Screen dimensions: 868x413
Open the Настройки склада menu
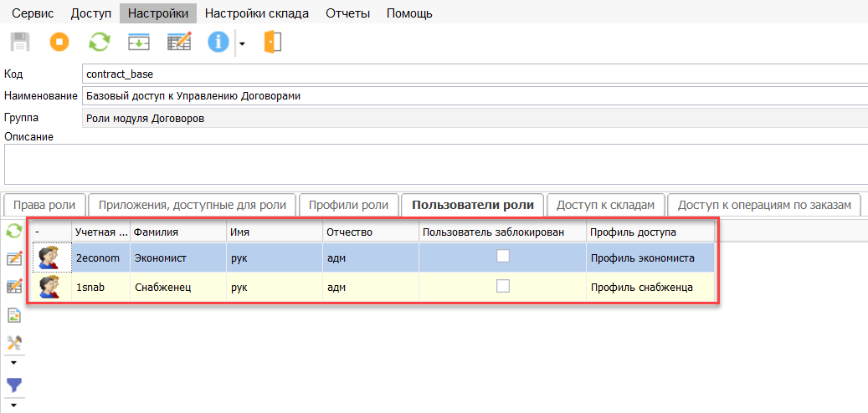[x=256, y=13]
